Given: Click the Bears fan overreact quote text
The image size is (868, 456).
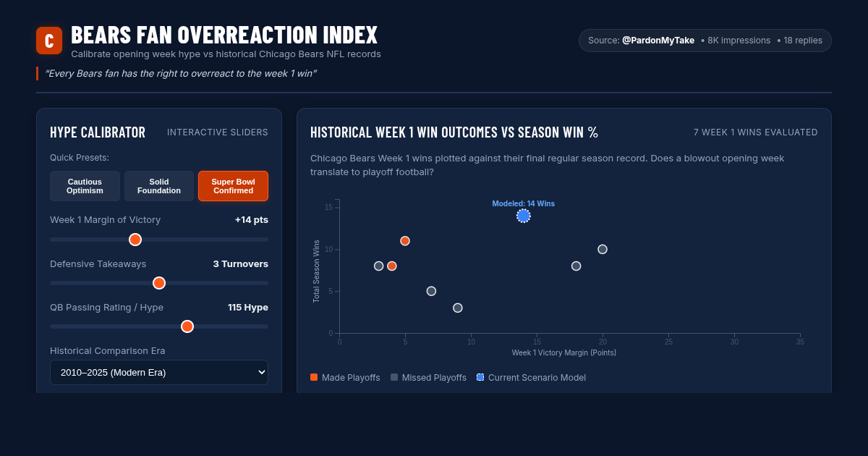Looking at the screenshot, I should (x=181, y=74).
